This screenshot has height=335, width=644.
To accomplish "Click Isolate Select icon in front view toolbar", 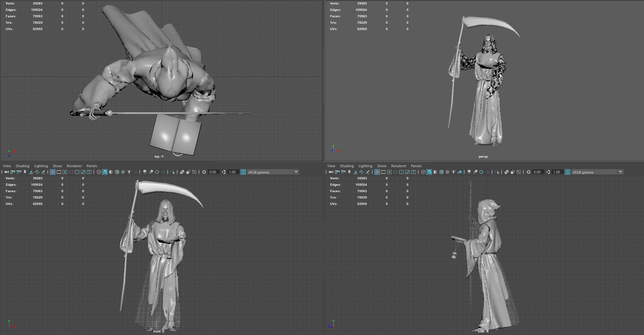I will [173, 172].
